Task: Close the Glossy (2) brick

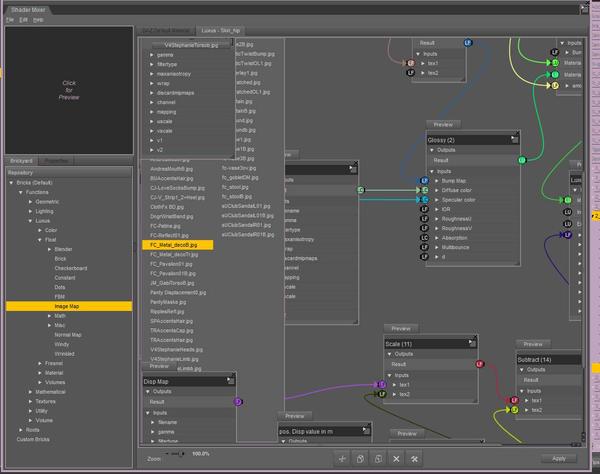Action: [x=517, y=133]
